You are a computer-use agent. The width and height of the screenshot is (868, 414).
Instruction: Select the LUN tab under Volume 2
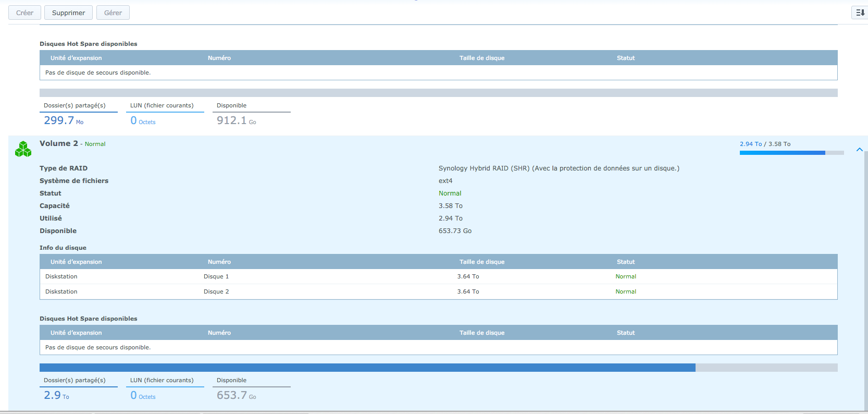click(165, 388)
